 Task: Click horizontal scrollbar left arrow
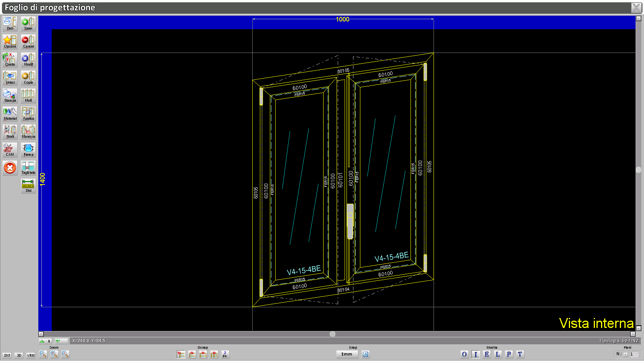[x=41, y=334]
